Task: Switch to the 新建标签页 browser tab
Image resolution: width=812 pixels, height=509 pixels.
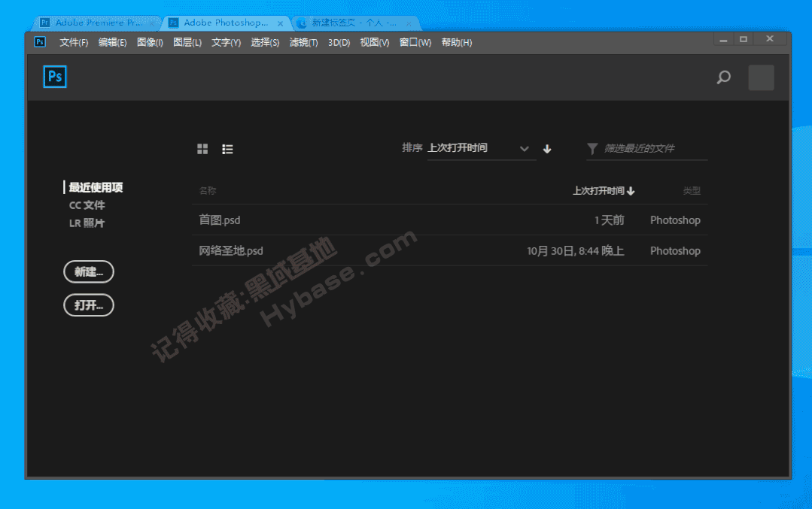Action: tap(354, 23)
